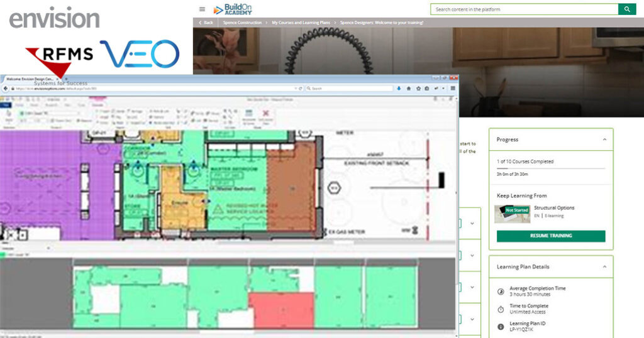Click the BuildOn Academy logo
644x338 pixels.
click(x=233, y=9)
